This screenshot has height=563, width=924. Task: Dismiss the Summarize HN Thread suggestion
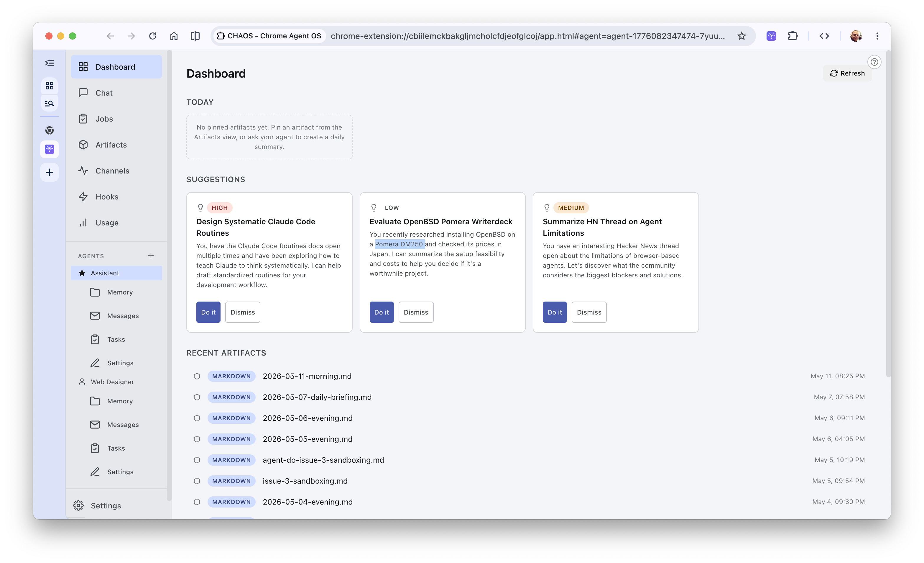[589, 312]
